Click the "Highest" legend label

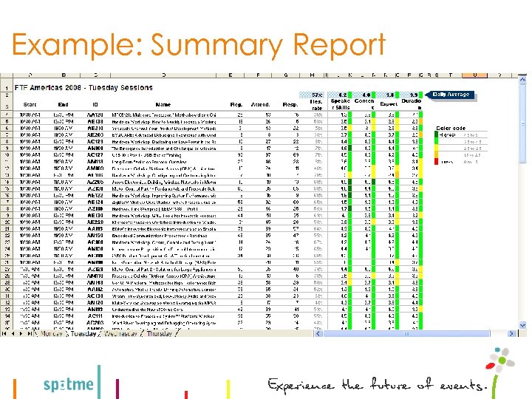(448, 134)
